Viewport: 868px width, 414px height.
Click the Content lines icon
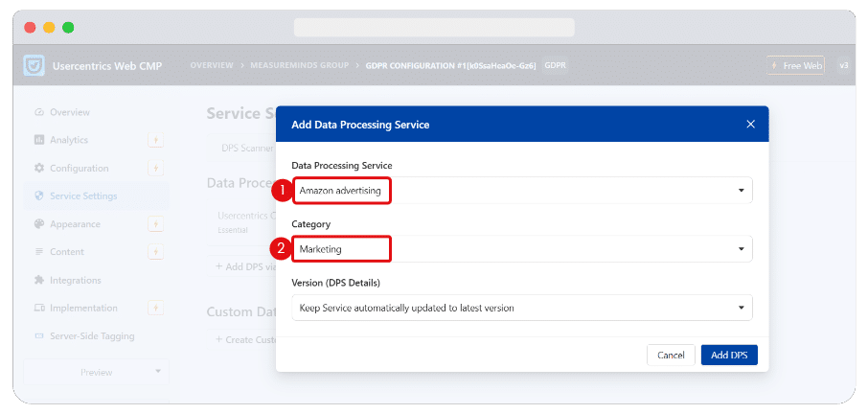pos(38,252)
